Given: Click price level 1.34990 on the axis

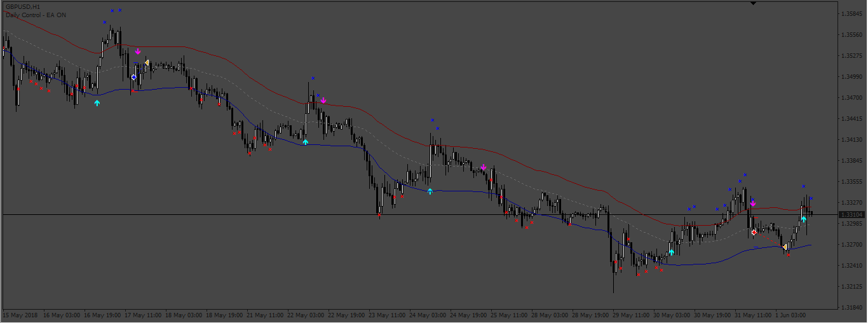Looking at the screenshot, I should pyautogui.click(x=851, y=76).
